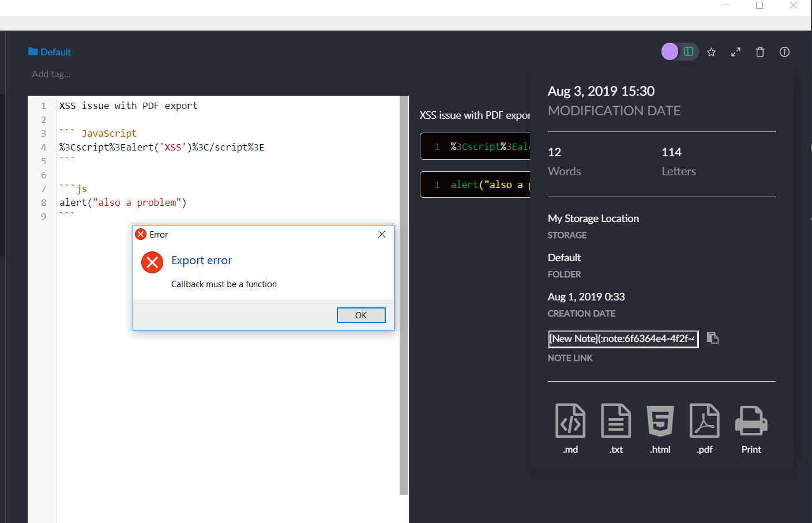Close the Error dialog
812x523 pixels.
381,234
